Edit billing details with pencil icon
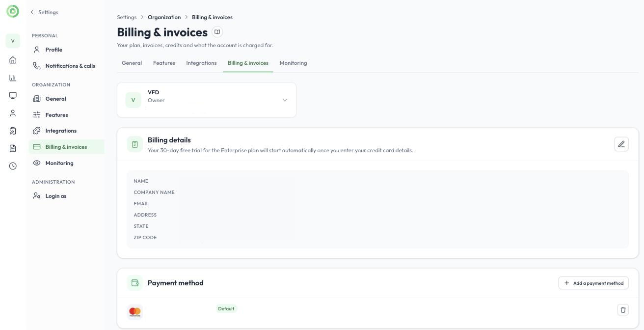Image resolution: width=644 pixels, height=330 pixels. pyautogui.click(x=621, y=144)
